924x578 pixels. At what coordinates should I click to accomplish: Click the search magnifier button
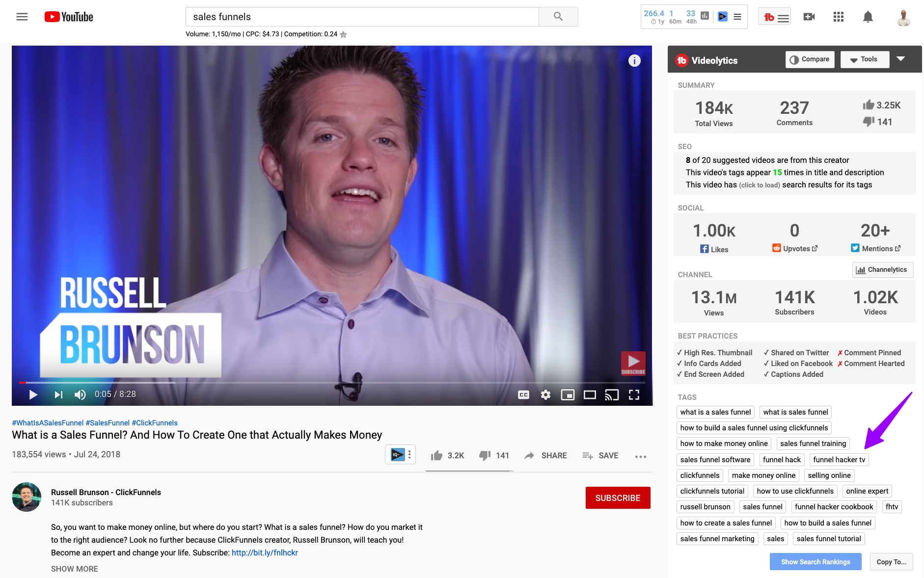pos(558,17)
